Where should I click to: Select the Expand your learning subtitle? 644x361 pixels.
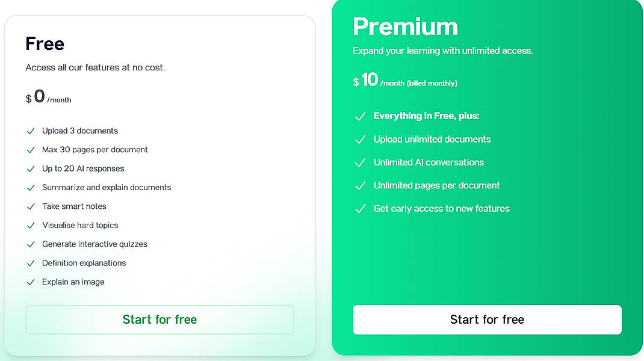(442, 51)
